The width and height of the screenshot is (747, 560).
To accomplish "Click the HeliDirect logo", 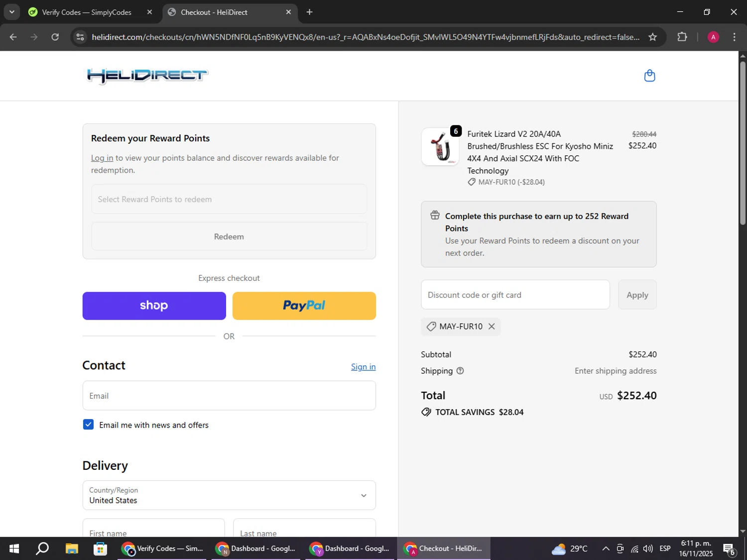I will (147, 76).
